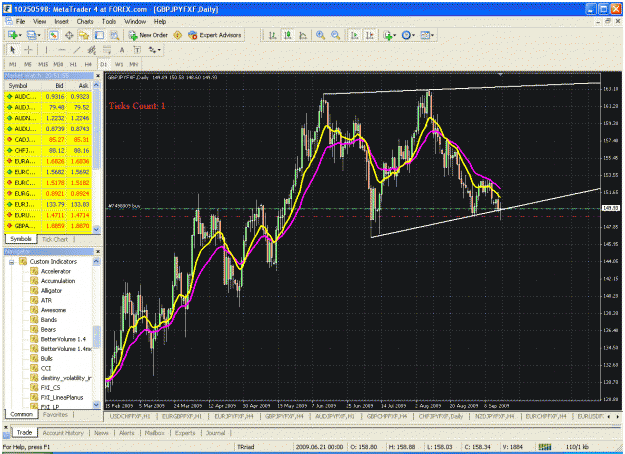Open the Strategy Tester icon
Screen dimensions: 625x454
tap(114, 35)
